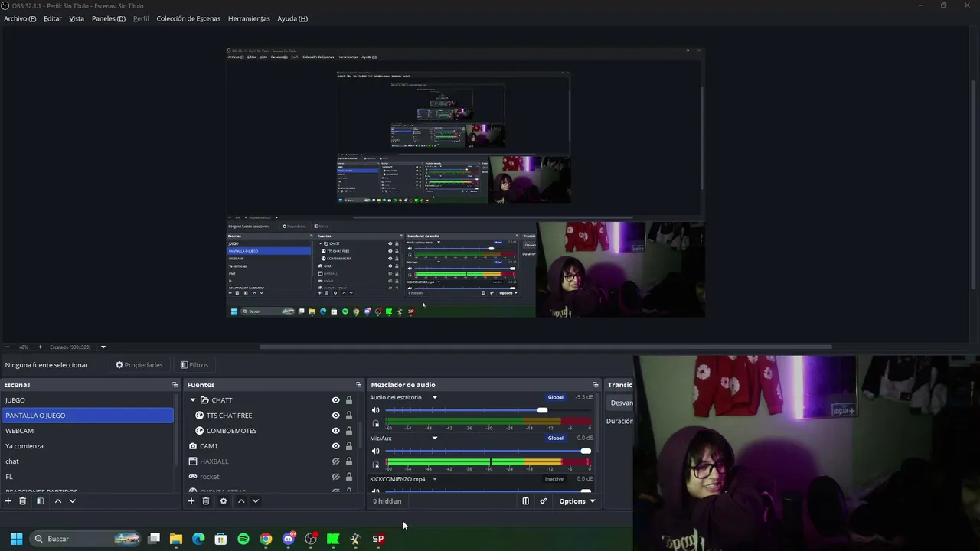The width and height of the screenshot is (980, 551).
Task: Undock the Escenas panel
Action: [175, 385]
